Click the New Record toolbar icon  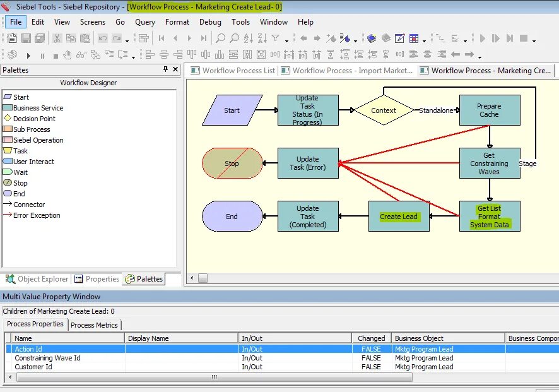point(12,38)
